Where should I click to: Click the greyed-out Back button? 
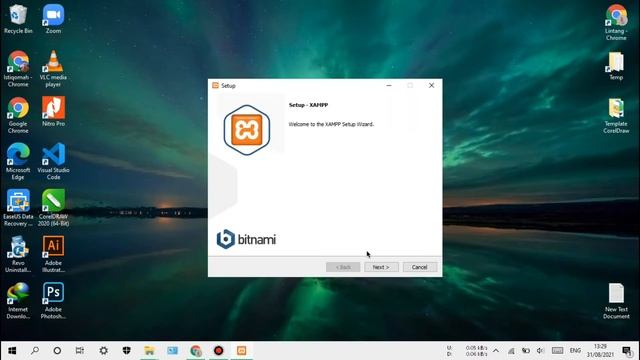[x=343, y=267]
